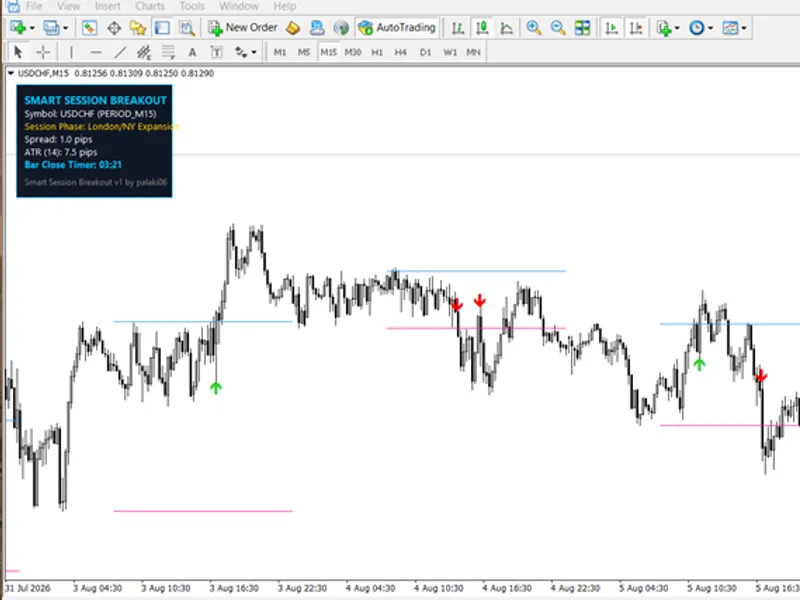The width and height of the screenshot is (800, 600).
Task: Switch chart timeframe to M5
Action: [304, 52]
